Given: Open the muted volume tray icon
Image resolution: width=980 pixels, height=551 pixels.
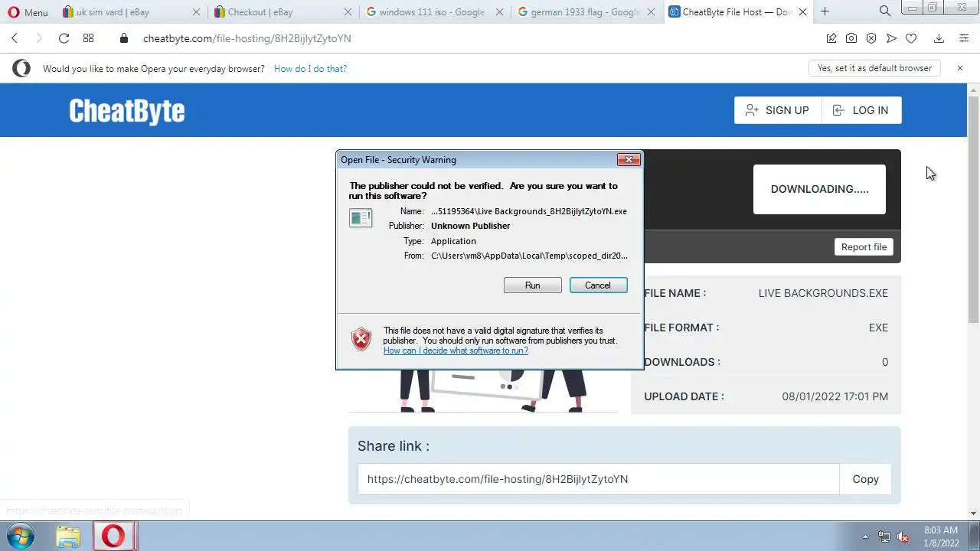Looking at the screenshot, I should click(903, 536).
